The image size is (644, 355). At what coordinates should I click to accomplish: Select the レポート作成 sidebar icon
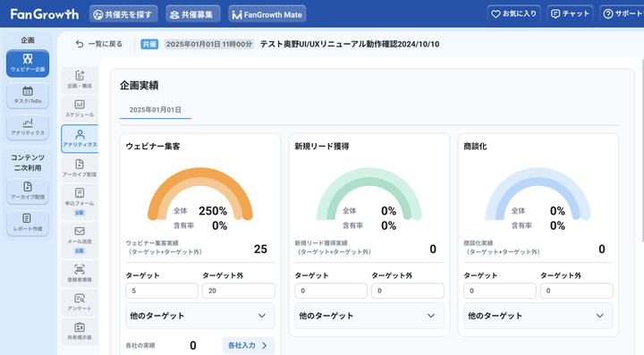coord(28,223)
